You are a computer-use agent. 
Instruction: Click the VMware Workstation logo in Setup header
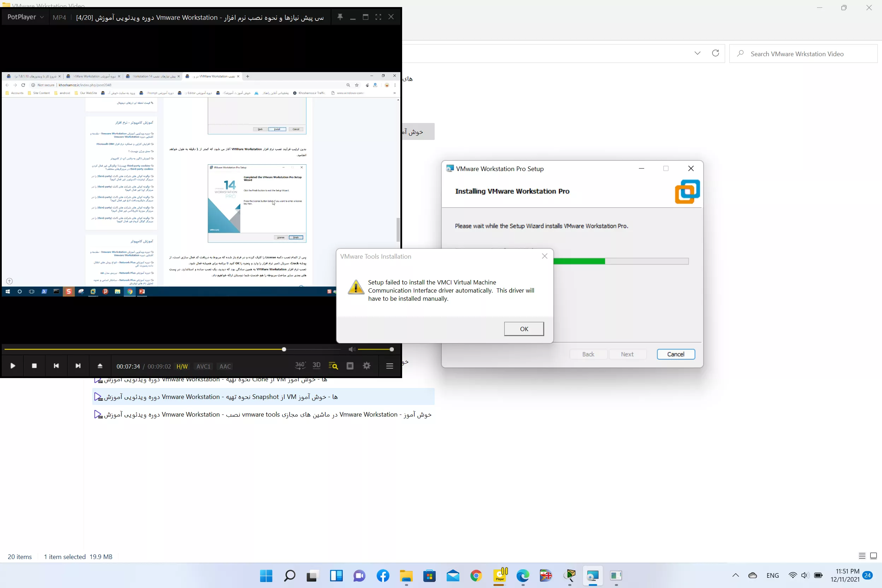point(687,192)
